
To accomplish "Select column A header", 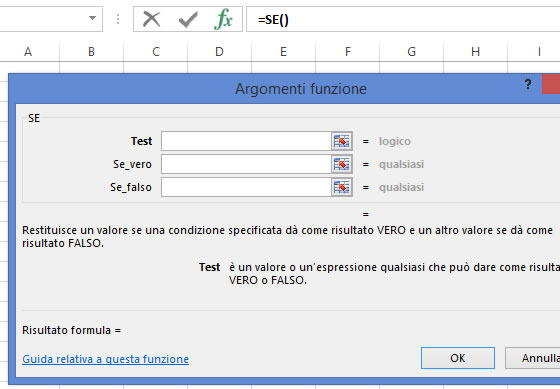I will click(x=28, y=52).
